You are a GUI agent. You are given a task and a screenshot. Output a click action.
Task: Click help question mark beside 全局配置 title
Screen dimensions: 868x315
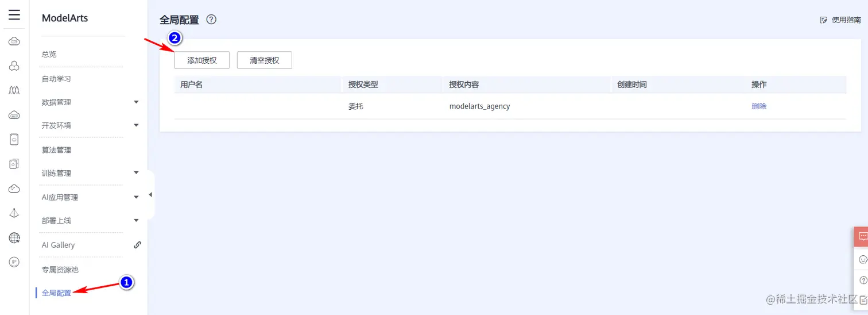211,20
